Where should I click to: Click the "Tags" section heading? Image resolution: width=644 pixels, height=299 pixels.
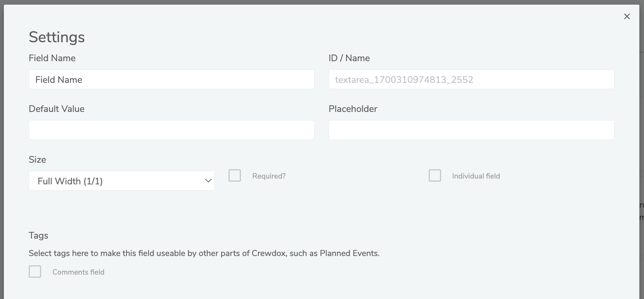[38, 235]
